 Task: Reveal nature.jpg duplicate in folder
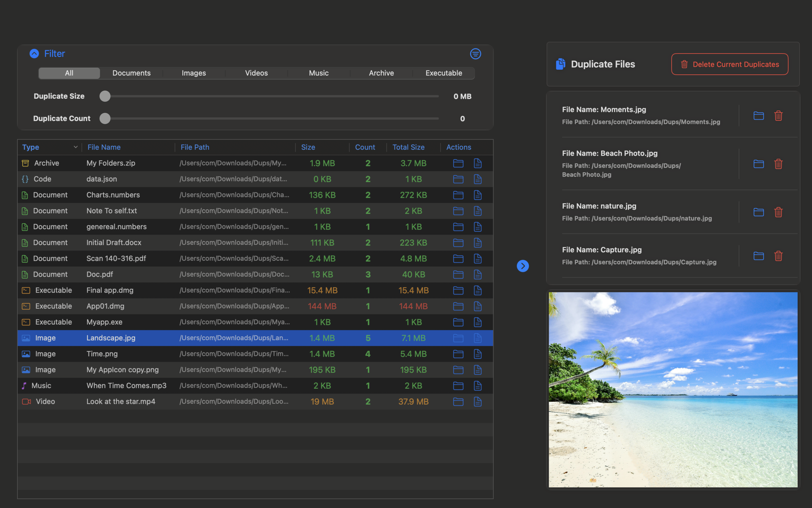[x=759, y=212]
